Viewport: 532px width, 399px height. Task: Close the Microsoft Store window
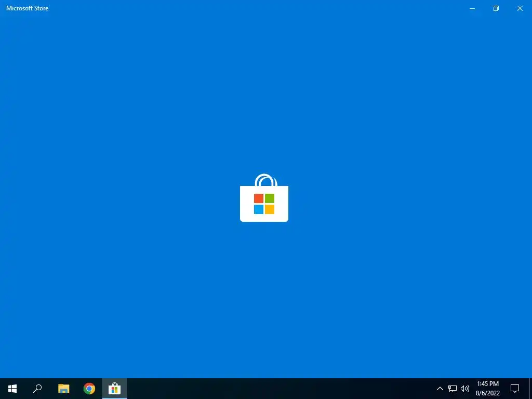click(520, 8)
